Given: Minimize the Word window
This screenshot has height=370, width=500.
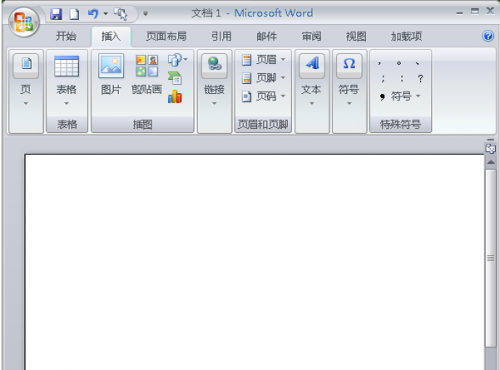Looking at the screenshot, I should [x=460, y=13].
